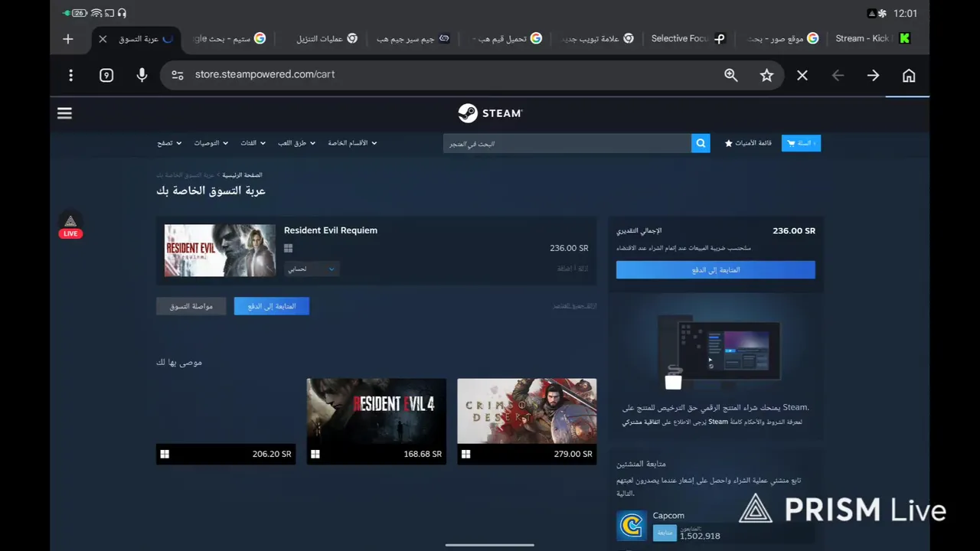Click the Windows platform icon under Resident Evil Requiem
980x551 pixels.
pos(289,248)
